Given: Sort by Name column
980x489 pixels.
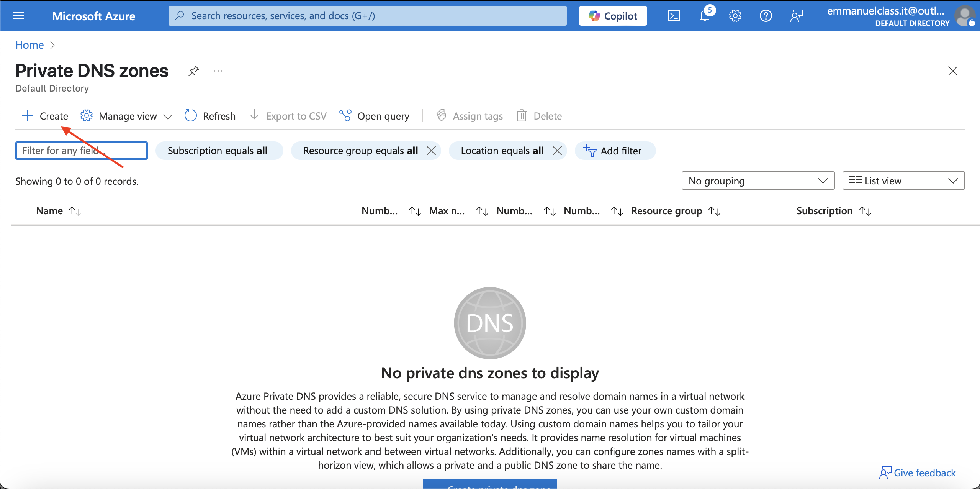Looking at the screenshot, I should click(x=58, y=211).
